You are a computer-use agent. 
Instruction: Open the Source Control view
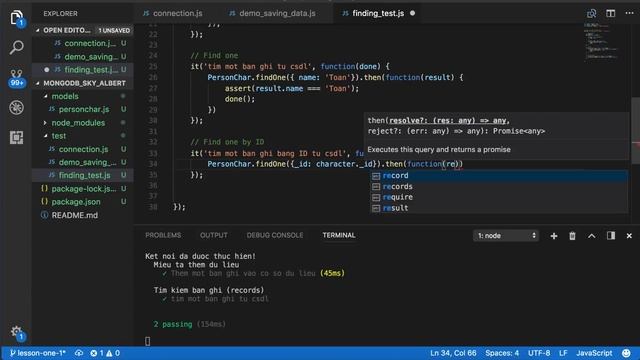[x=16, y=78]
